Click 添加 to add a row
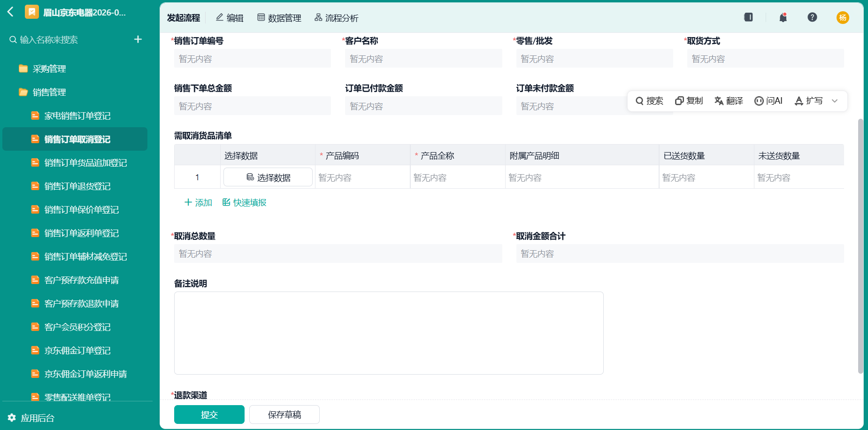This screenshot has height=430, width=868. [x=198, y=202]
